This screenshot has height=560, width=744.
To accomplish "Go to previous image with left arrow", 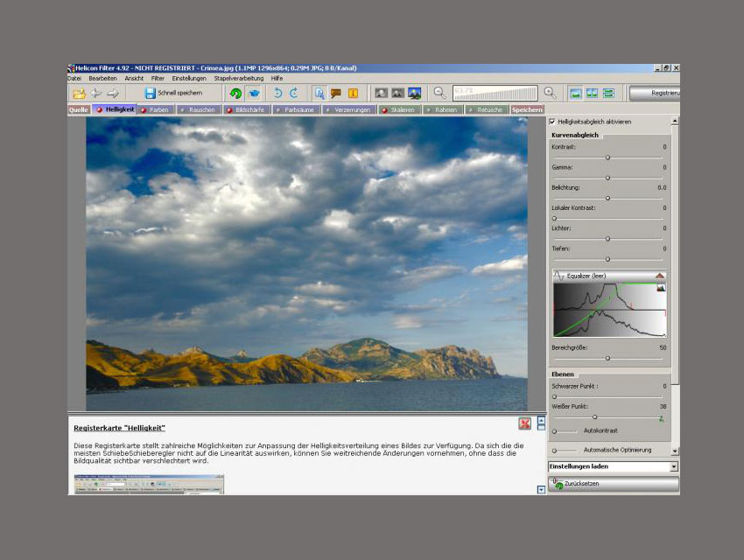I will point(96,94).
